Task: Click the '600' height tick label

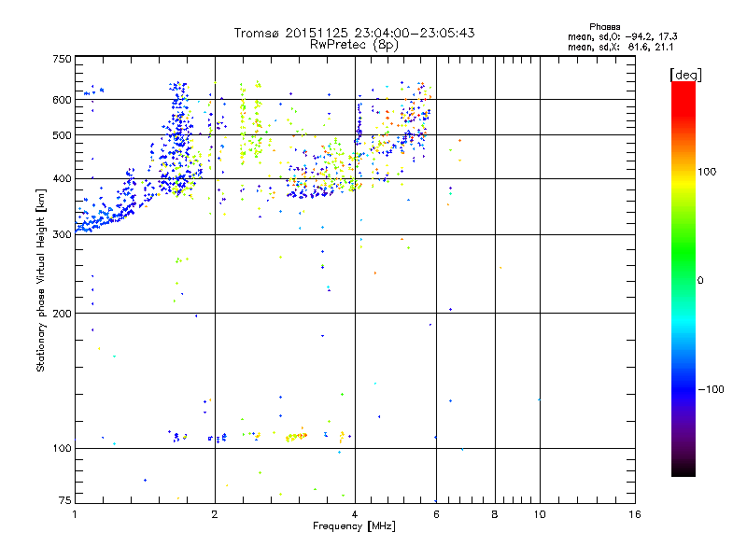Action: pos(62,100)
